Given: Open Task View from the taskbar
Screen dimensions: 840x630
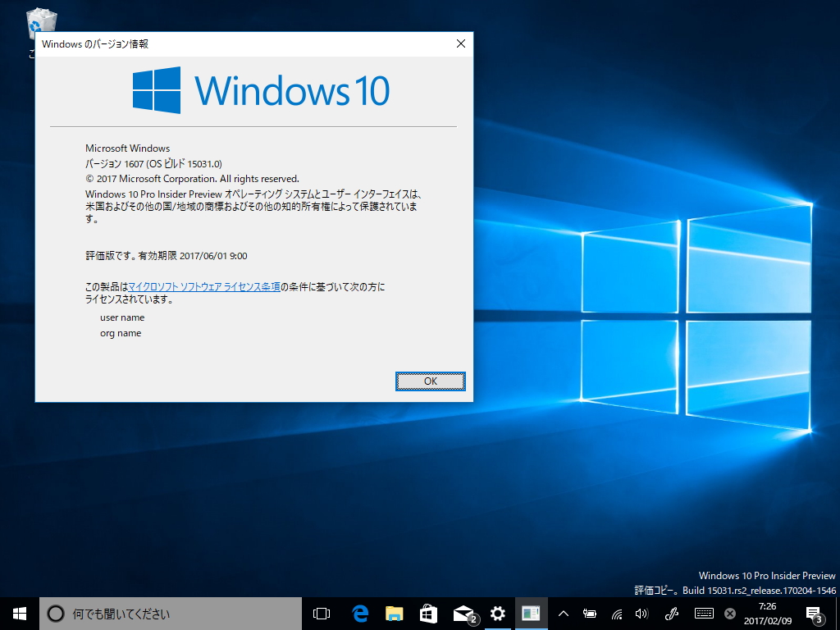Looking at the screenshot, I should (320, 613).
